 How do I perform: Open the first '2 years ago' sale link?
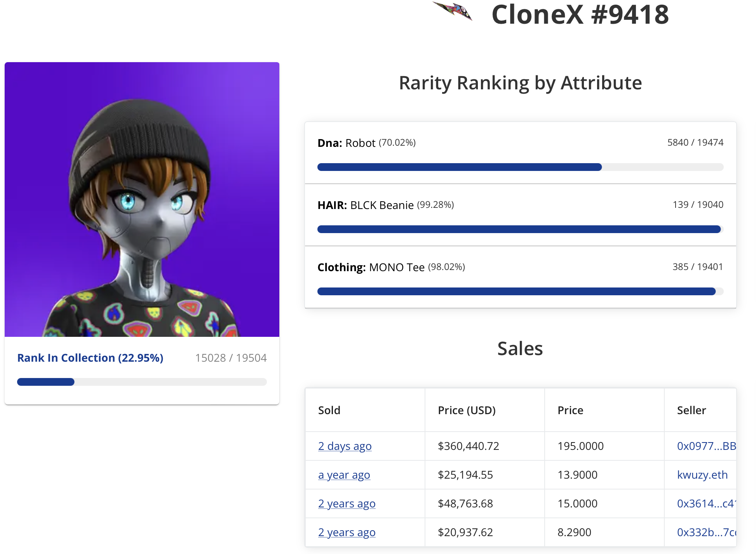[347, 503]
